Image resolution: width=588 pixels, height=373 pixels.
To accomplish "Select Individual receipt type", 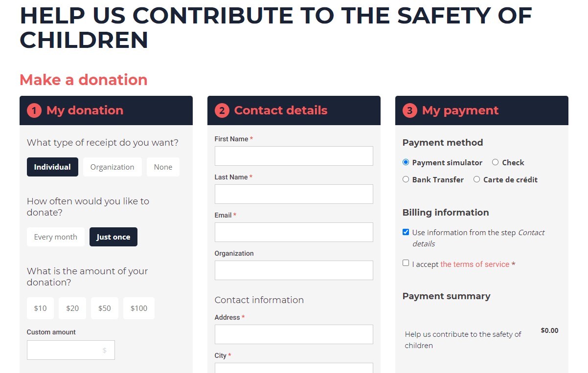I will pos(52,167).
